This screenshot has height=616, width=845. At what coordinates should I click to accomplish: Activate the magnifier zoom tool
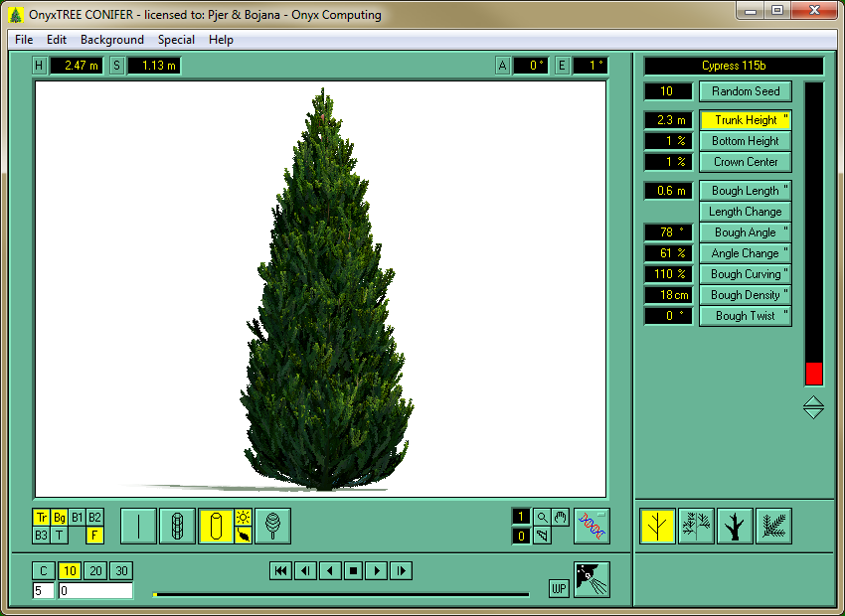point(541,517)
